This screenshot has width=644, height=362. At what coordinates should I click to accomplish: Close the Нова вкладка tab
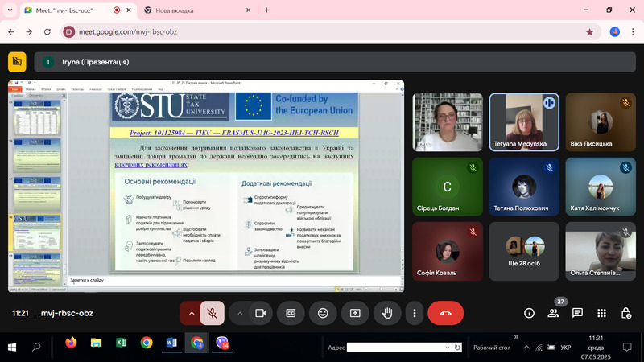click(x=248, y=10)
